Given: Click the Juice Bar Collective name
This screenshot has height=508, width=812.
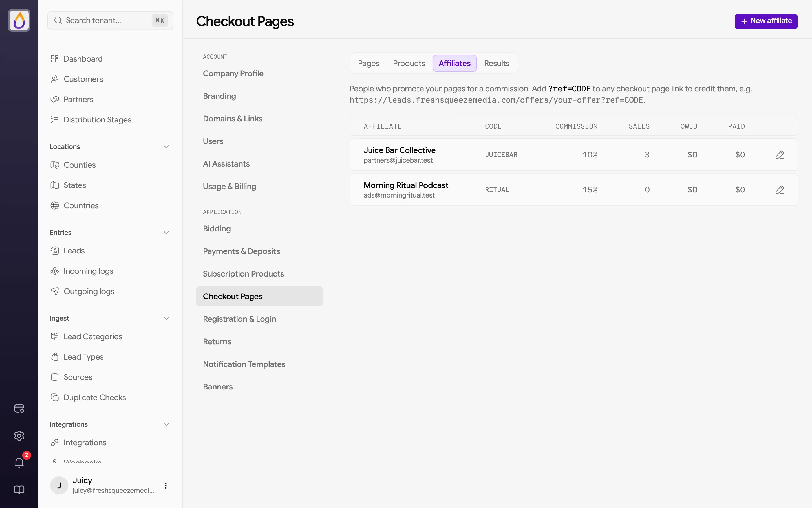Looking at the screenshot, I should [400, 150].
